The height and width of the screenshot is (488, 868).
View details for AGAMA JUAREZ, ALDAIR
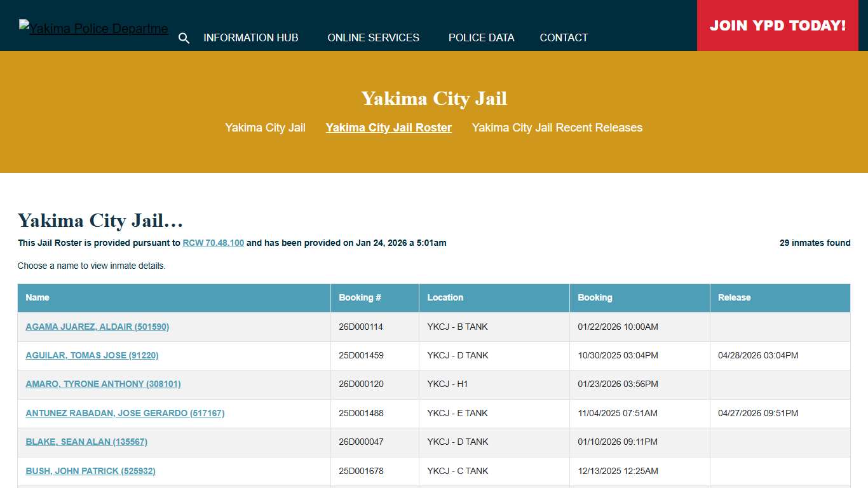coord(97,327)
